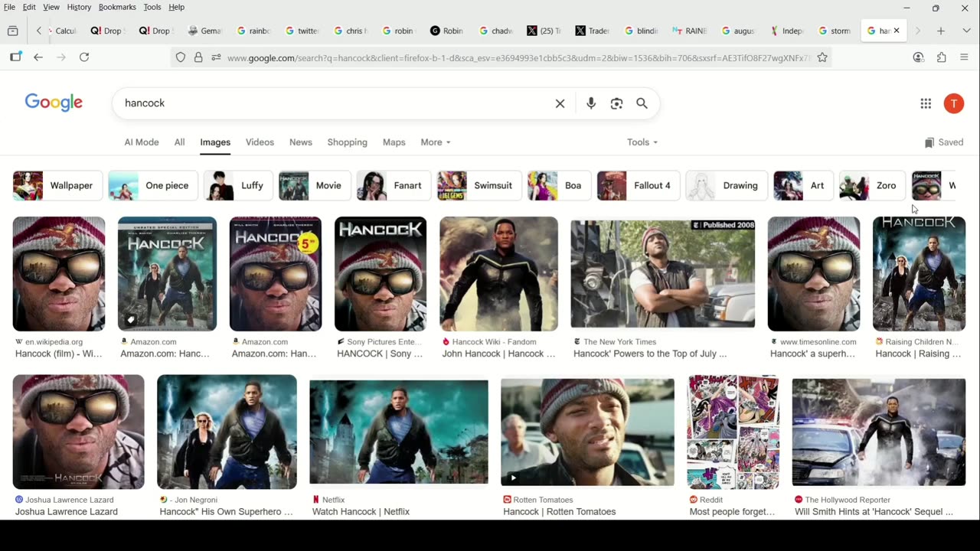This screenshot has height=551, width=980.
Task: Select the Zoro filter chip
Action: pyautogui.click(x=872, y=186)
